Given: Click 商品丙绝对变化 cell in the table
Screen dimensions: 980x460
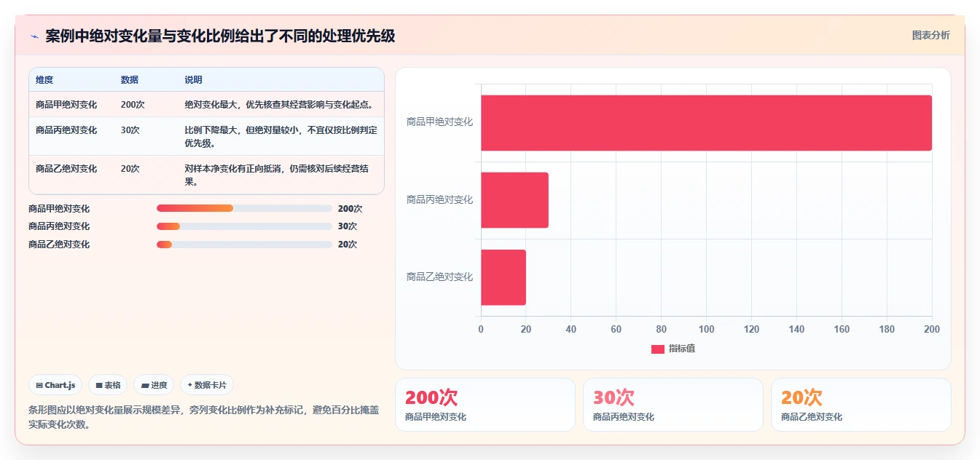Looking at the screenshot, I should click(66, 130).
